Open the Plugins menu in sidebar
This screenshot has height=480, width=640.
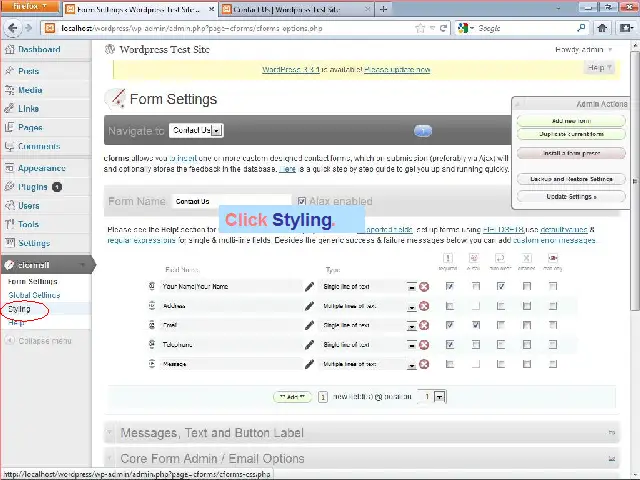[x=32, y=187]
